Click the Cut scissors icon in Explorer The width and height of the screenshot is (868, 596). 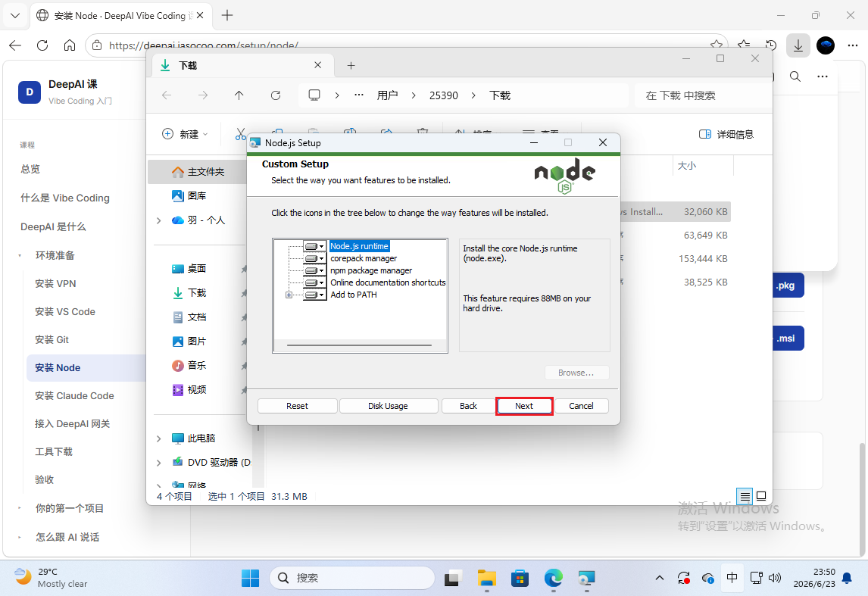pyautogui.click(x=240, y=134)
